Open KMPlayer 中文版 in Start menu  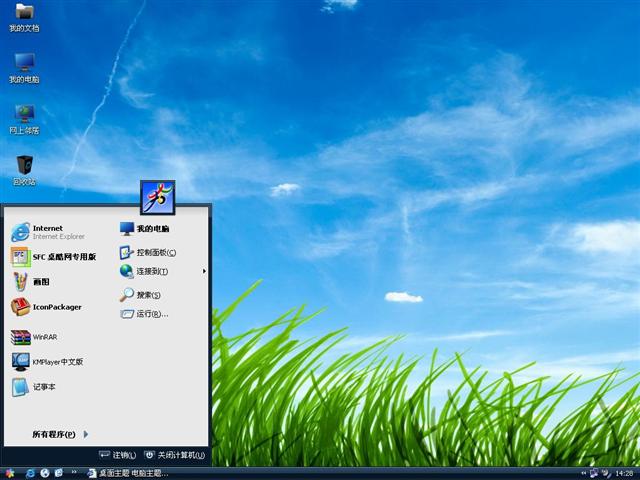[47, 362]
